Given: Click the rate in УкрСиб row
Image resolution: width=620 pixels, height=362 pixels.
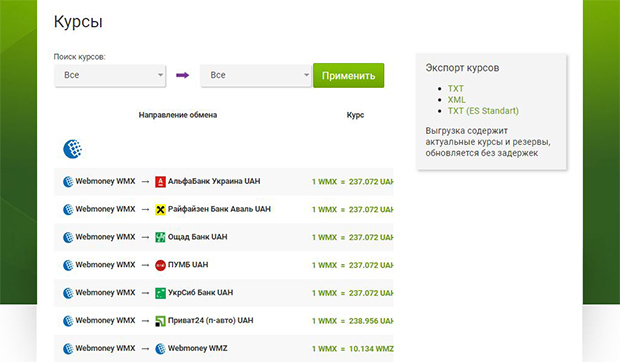Looking at the screenshot, I should [x=352, y=293].
